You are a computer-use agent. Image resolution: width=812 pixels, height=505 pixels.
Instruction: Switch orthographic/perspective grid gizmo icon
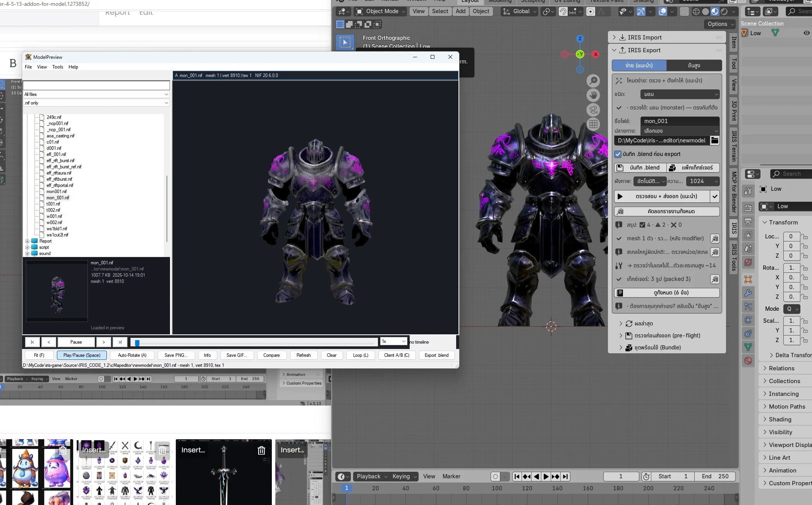593,124
